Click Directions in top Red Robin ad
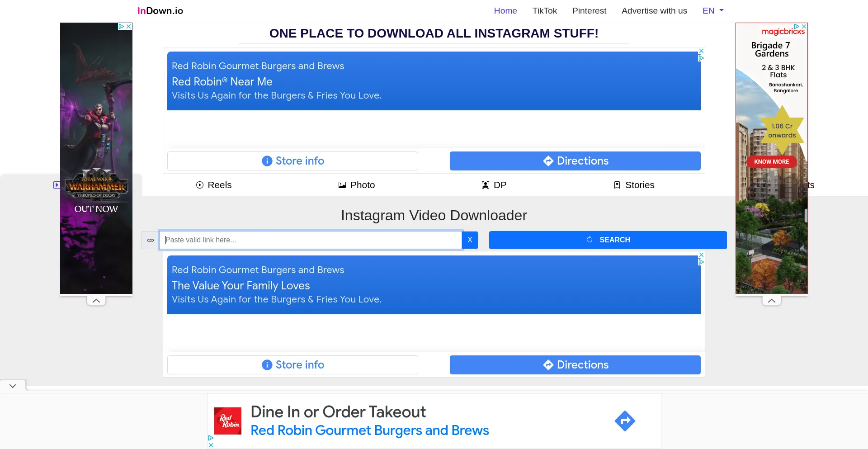This screenshot has height=449, width=868. click(x=575, y=161)
